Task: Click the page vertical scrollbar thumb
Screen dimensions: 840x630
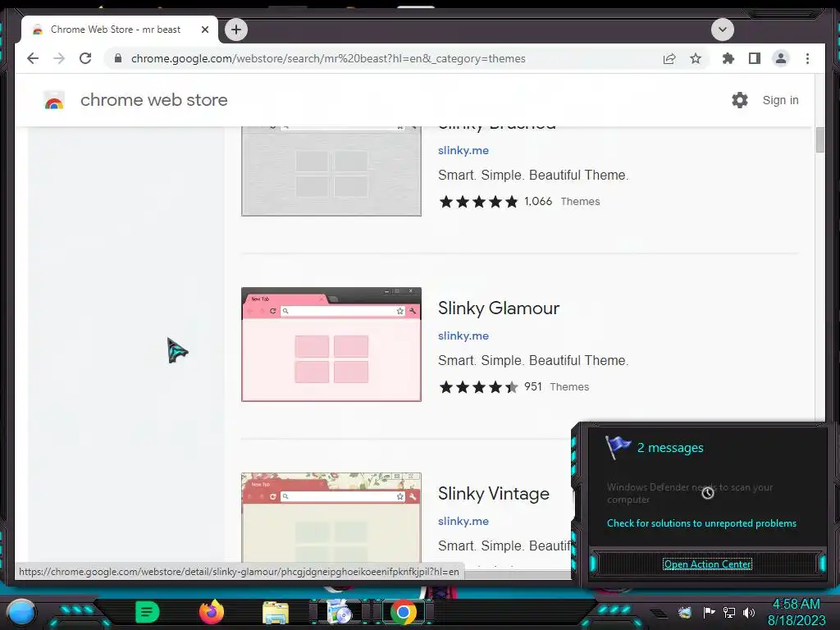Action: coord(820,140)
